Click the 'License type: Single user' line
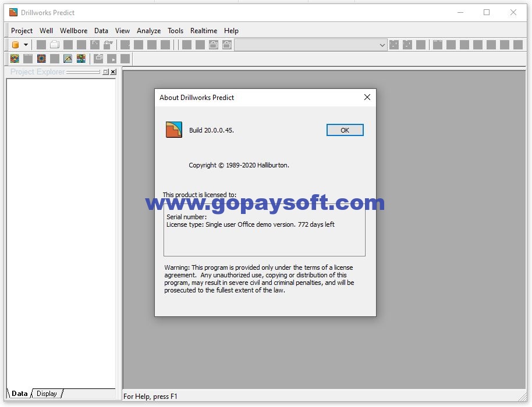The width and height of the screenshot is (532, 407). 250,224
